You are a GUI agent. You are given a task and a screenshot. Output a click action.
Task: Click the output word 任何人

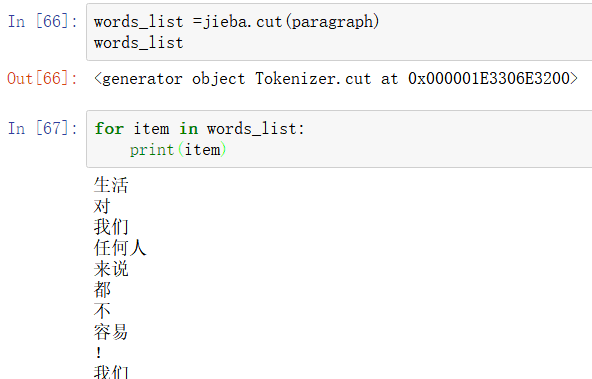point(120,248)
